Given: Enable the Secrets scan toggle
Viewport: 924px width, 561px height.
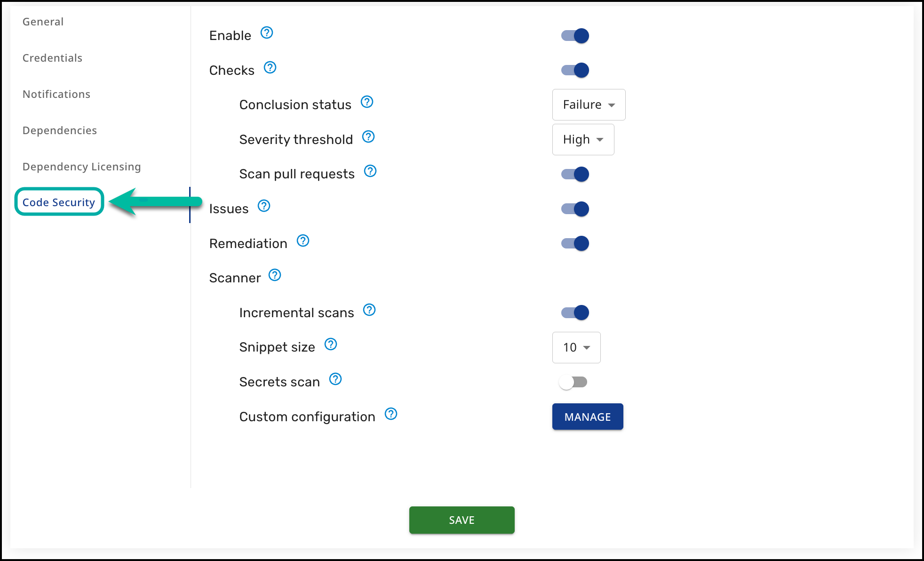Looking at the screenshot, I should (x=574, y=382).
